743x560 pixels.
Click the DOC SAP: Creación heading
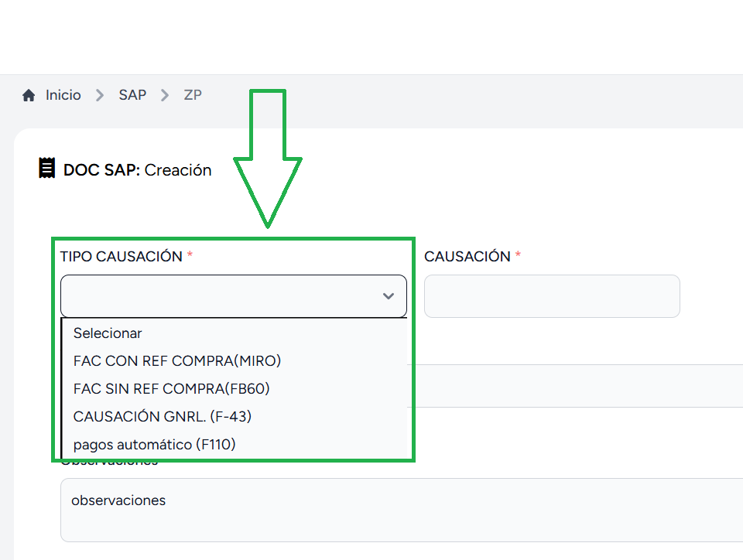137,169
